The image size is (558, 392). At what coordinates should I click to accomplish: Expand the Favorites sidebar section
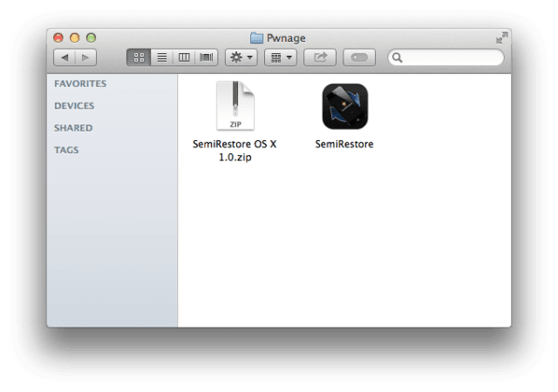tap(80, 84)
